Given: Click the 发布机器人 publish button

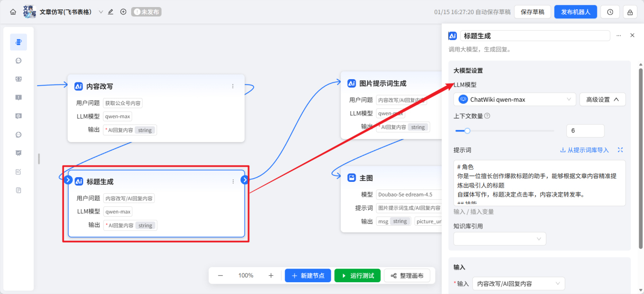Looking at the screenshot, I should tap(576, 11).
